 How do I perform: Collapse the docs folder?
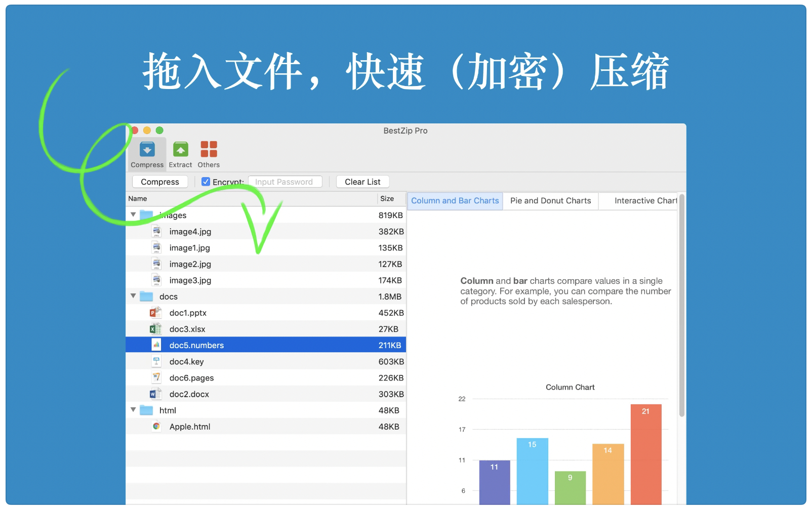coord(133,296)
